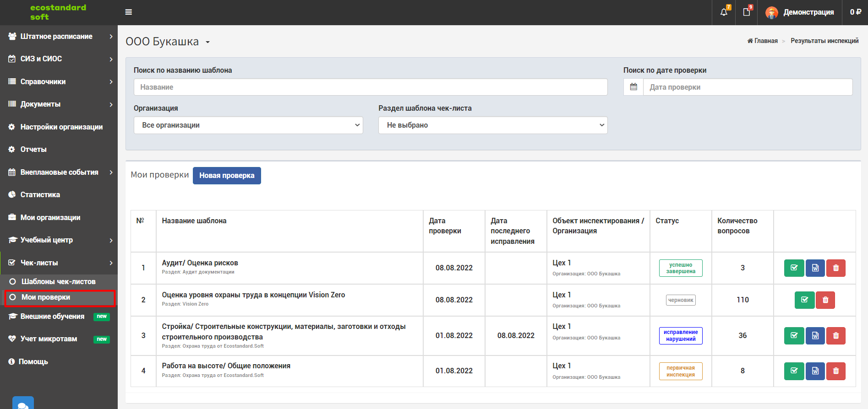This screenshot has height=409, width=868.
Task: Click the Штатное расписание people icon
Action: pos(12,36)
